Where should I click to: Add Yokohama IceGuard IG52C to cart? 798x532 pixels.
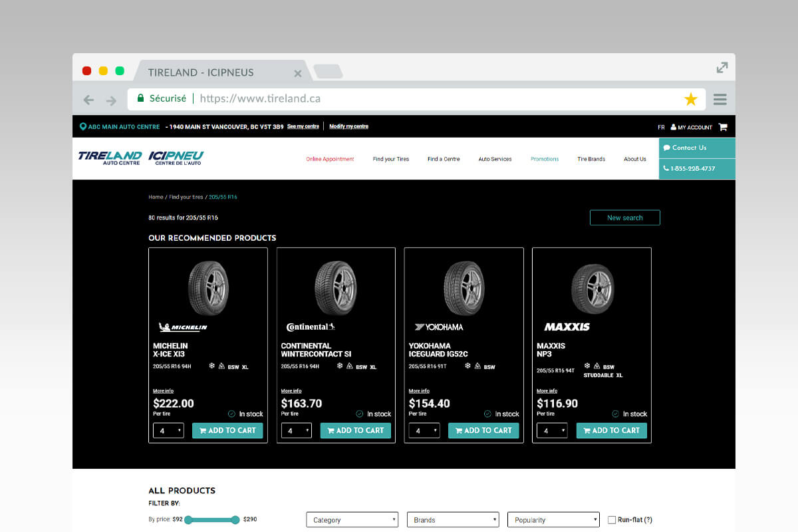point(483,430)
